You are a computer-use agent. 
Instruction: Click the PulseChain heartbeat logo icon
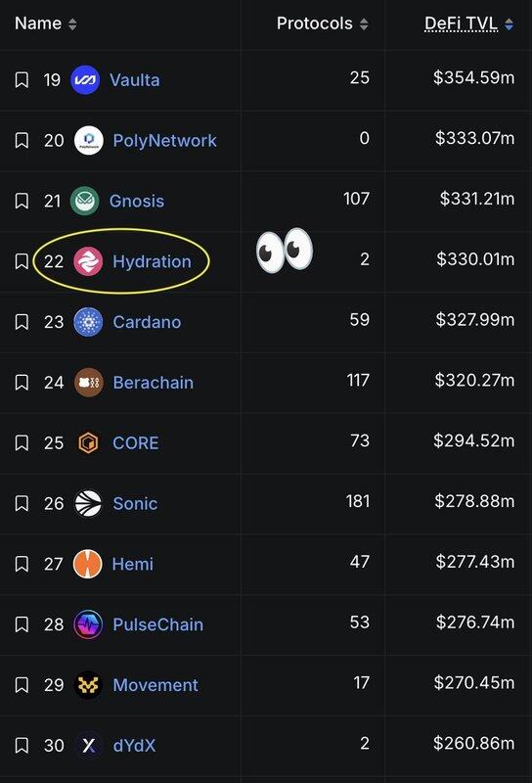pos(88,624)
